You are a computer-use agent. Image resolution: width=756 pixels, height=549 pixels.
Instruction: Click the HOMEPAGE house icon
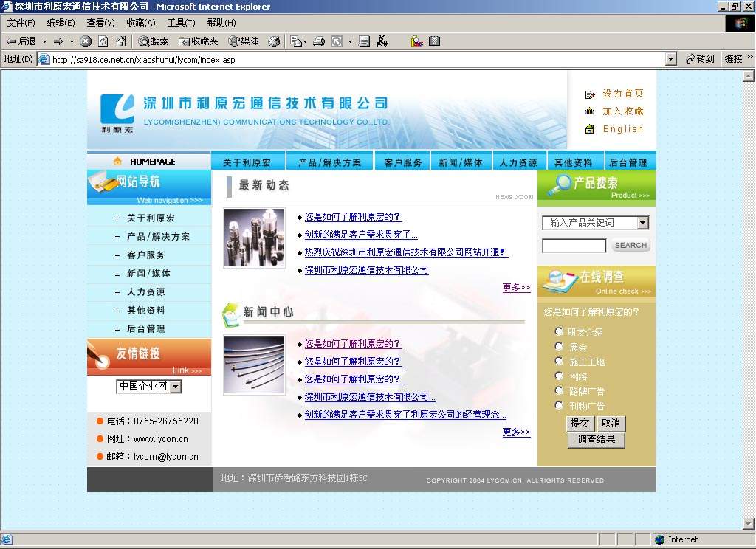tap(117, 161)
